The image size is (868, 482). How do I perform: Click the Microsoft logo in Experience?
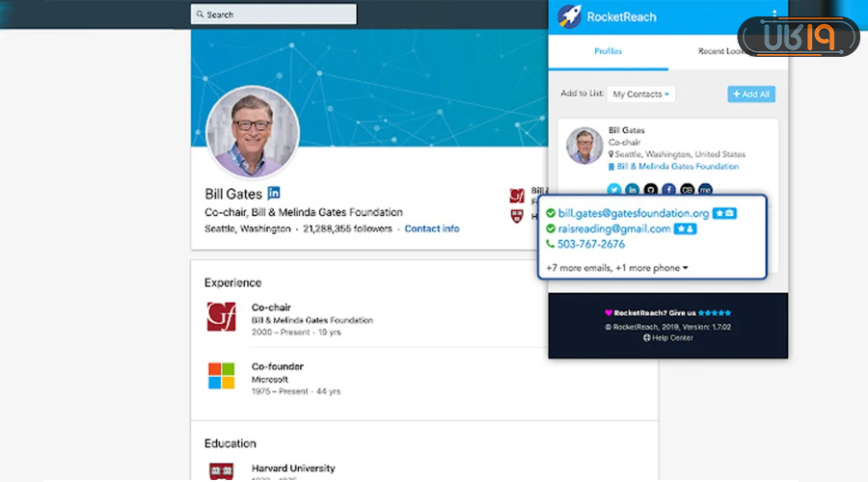pyautogui.click(x=221, y=375)
